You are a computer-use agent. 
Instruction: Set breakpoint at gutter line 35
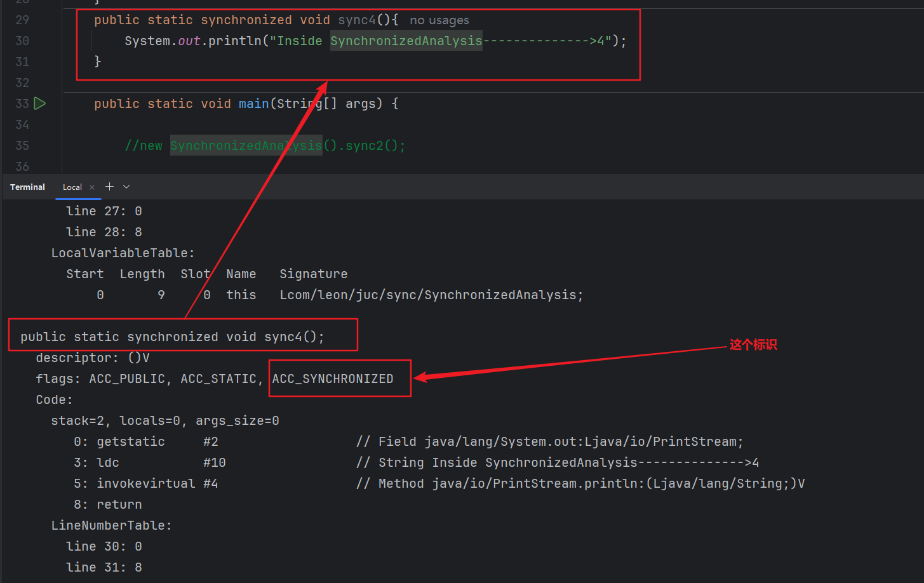click(x=22, y=145)
